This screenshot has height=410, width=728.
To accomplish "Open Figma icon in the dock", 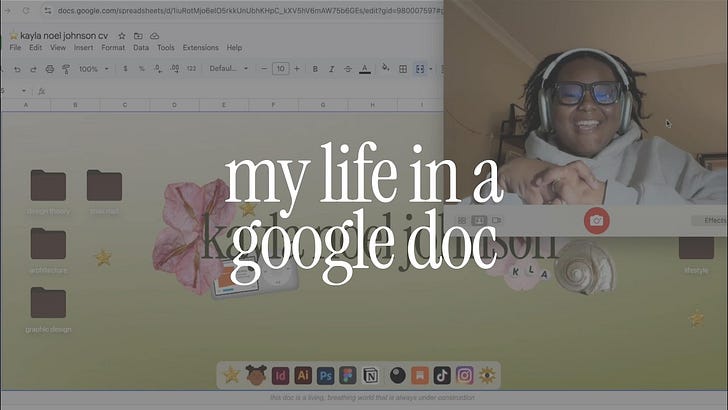I will click(x=347, y=375).
